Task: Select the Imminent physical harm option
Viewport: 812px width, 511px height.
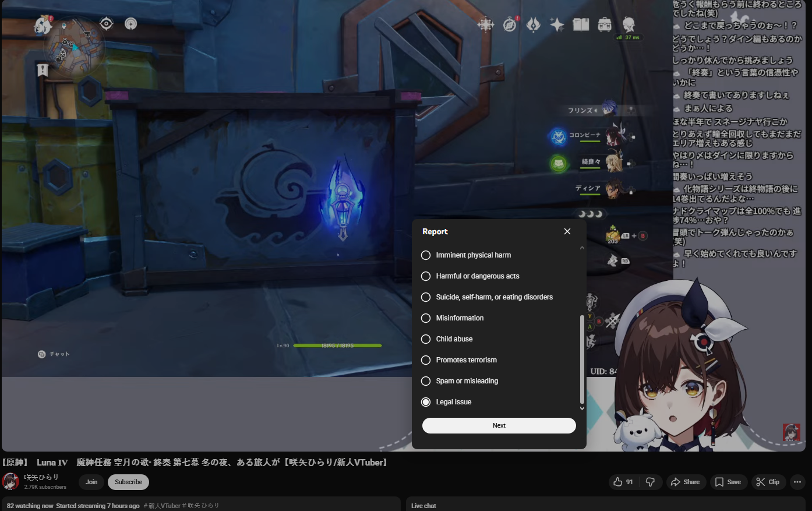Action: click(426, 255)
